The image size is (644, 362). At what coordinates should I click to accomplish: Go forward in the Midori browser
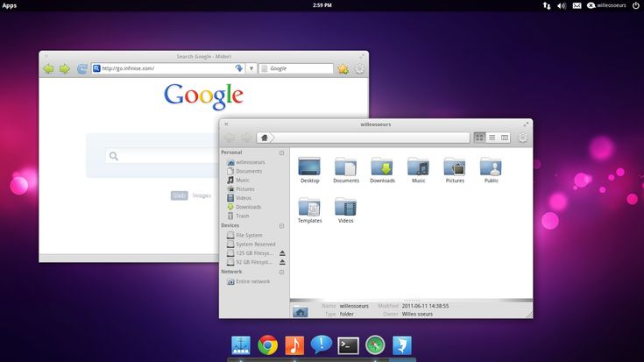click(x=64, y=68)
